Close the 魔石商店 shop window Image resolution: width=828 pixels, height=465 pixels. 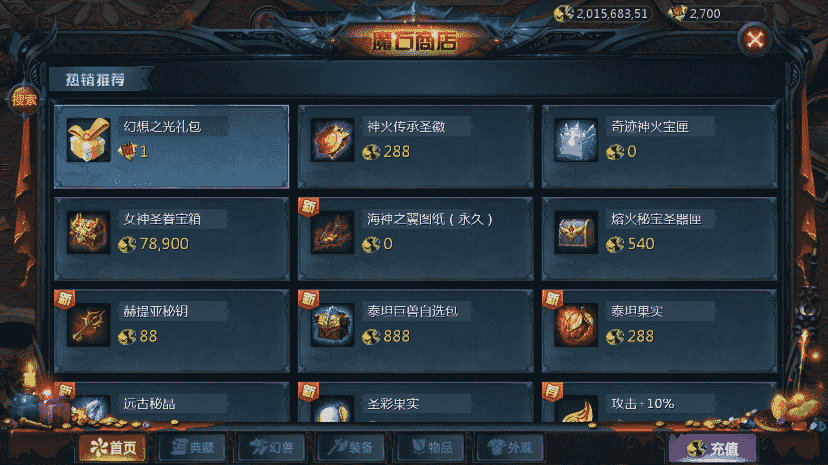(755, 40)
